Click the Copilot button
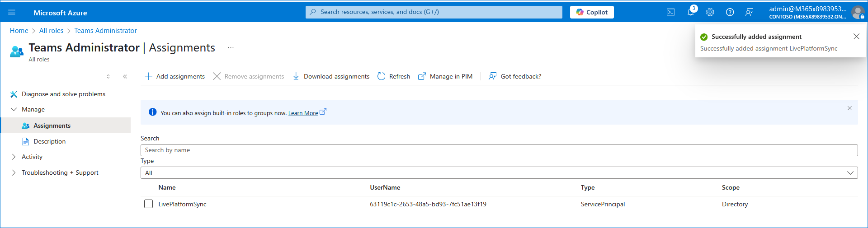 (x=592, y=12)
